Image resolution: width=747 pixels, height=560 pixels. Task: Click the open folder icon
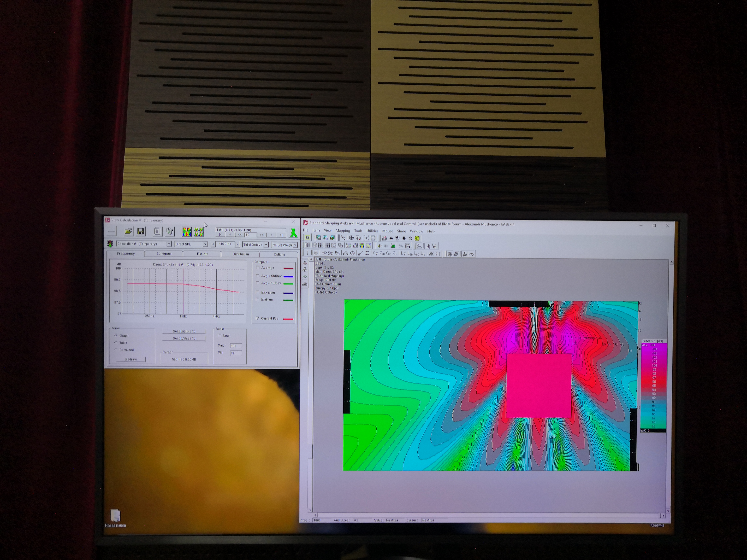[x=128, y=231]
